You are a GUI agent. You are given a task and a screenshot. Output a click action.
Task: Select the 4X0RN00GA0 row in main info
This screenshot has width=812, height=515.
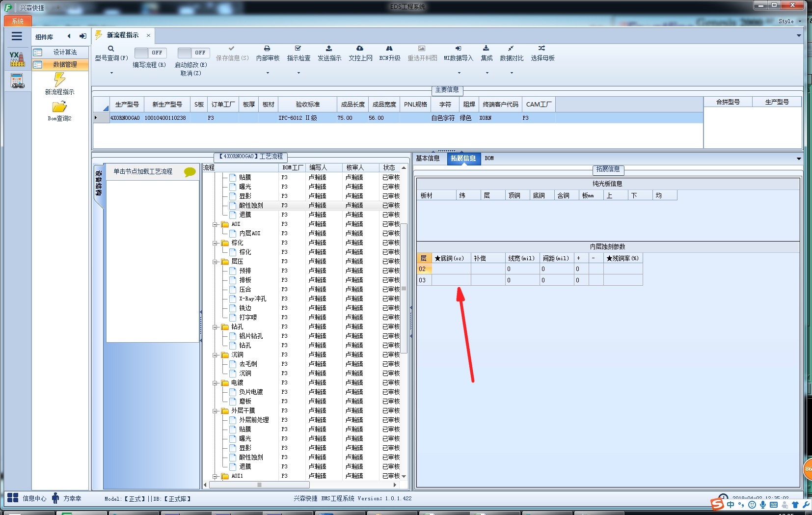click(398, 118)
